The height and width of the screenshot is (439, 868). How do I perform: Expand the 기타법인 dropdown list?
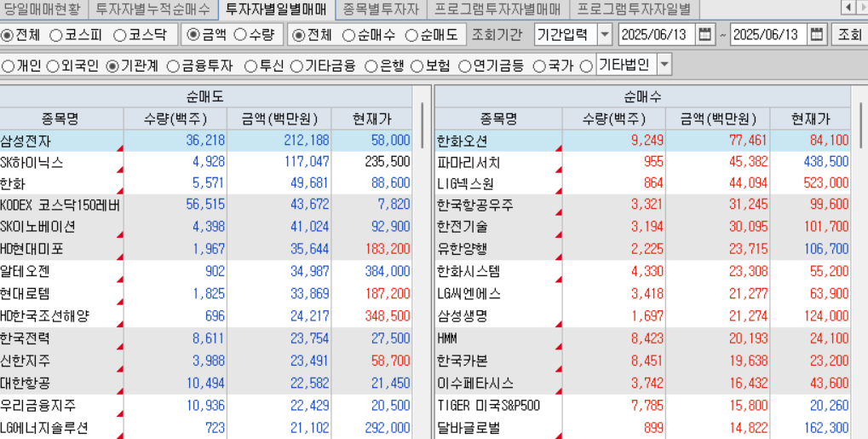(x=664, y=65)
